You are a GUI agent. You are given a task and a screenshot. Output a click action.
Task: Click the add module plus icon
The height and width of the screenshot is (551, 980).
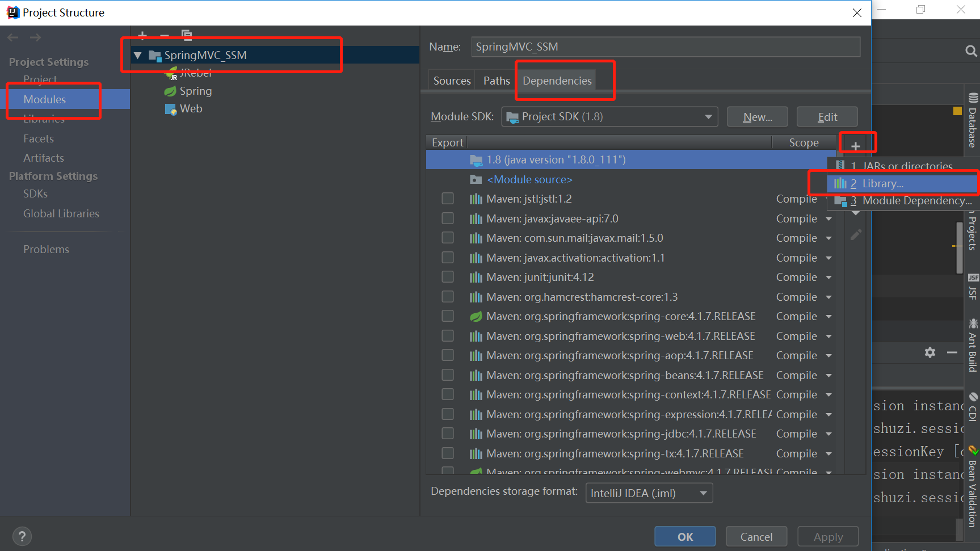(142, 36)
